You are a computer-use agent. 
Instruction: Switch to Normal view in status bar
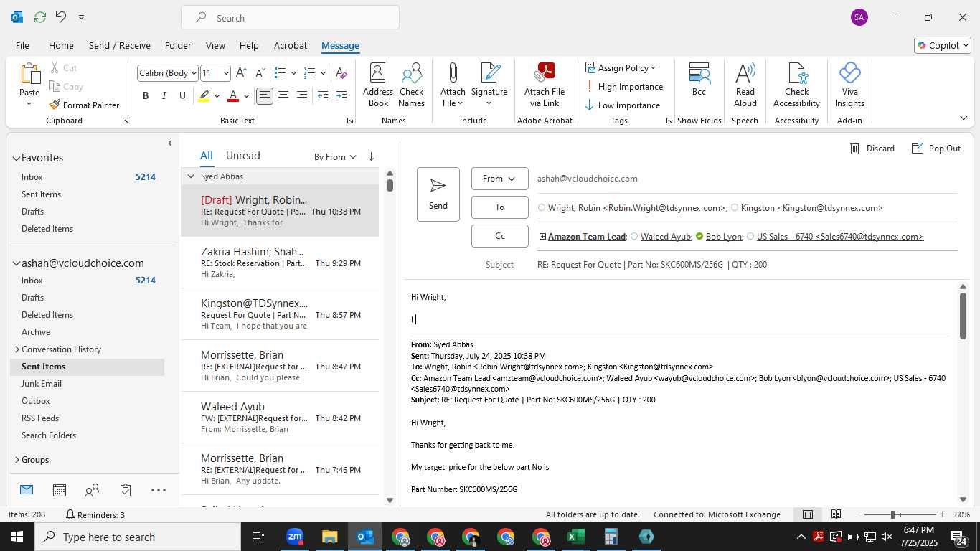808,514
